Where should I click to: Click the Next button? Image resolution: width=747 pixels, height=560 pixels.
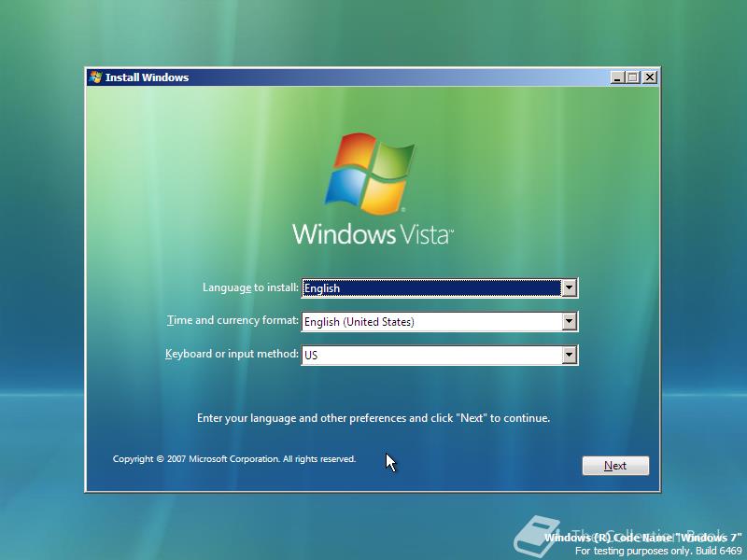(615, 466)
